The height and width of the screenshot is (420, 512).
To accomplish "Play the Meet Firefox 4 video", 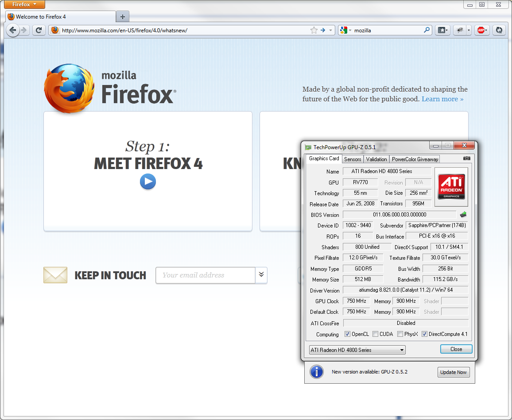I will pyautogui.click(x=148, y=181).
